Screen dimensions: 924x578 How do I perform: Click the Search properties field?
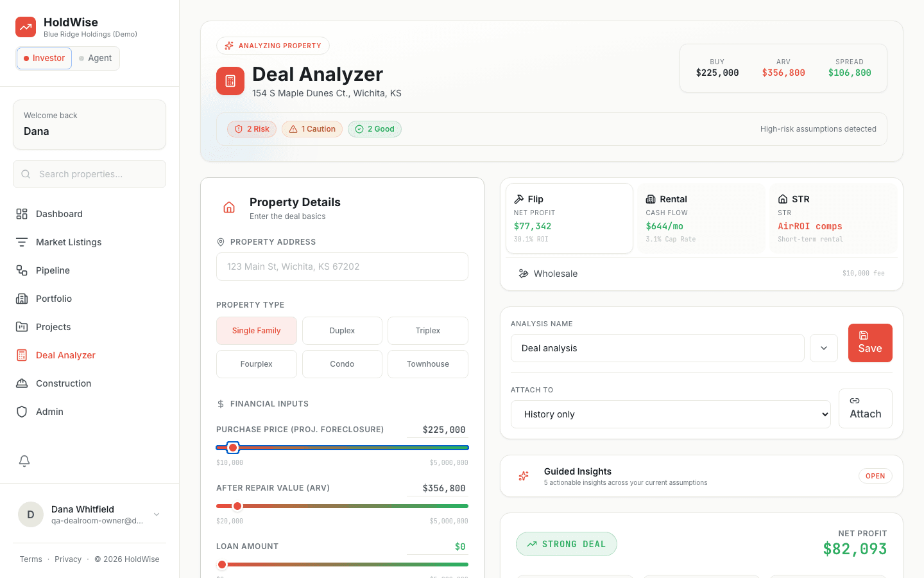pos(89,174)
